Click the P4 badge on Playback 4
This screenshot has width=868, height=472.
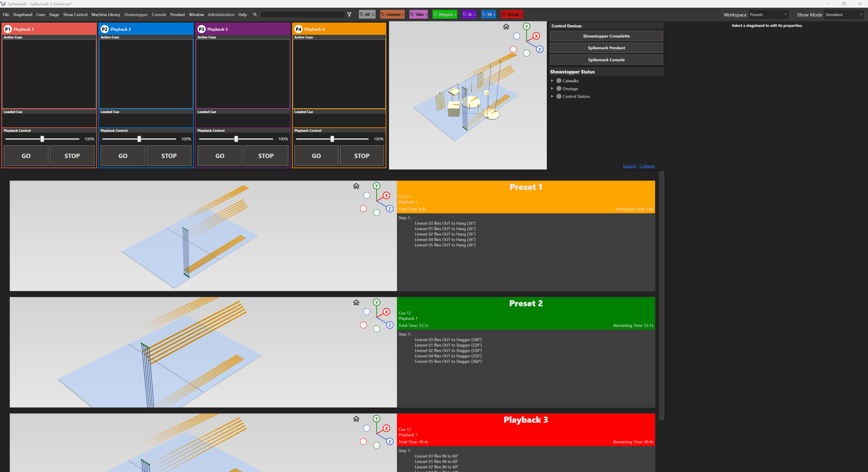click(x=298, y=29)
